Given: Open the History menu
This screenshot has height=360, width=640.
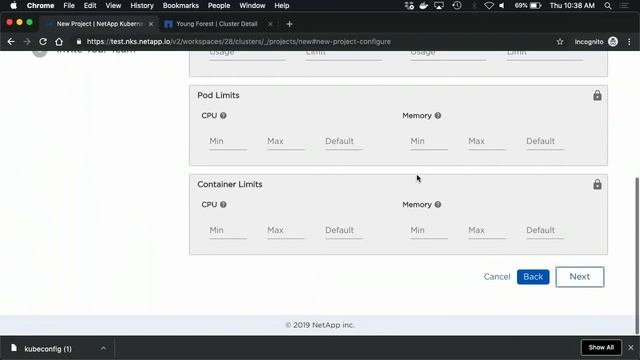Looking at the screenshot, I should point(142,6).
